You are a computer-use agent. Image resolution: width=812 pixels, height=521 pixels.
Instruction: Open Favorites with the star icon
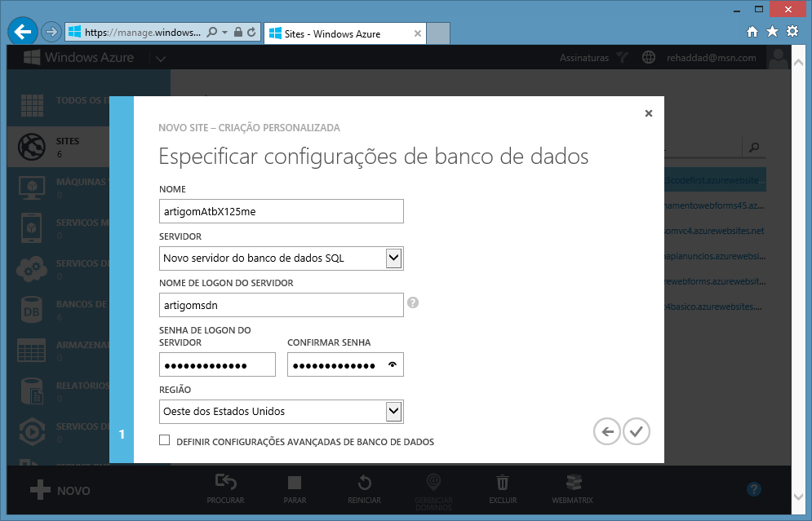tap(772, 32)
